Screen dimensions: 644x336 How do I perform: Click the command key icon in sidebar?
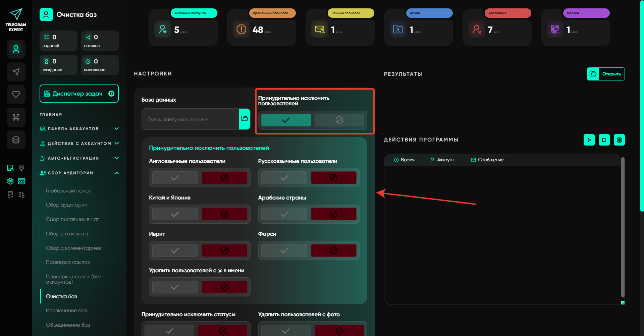tap(16, 117)
